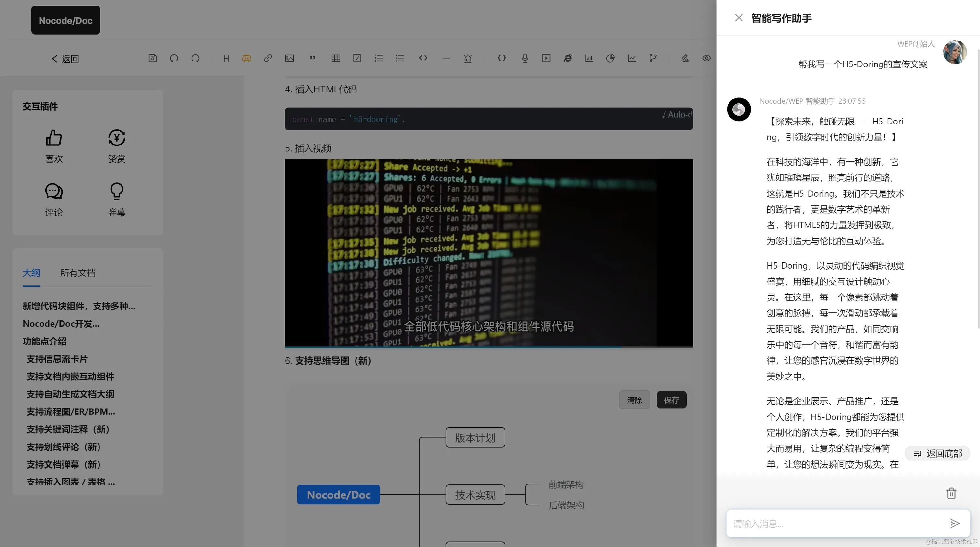Click the orange AI robot icon

click(x=247, y=58)
